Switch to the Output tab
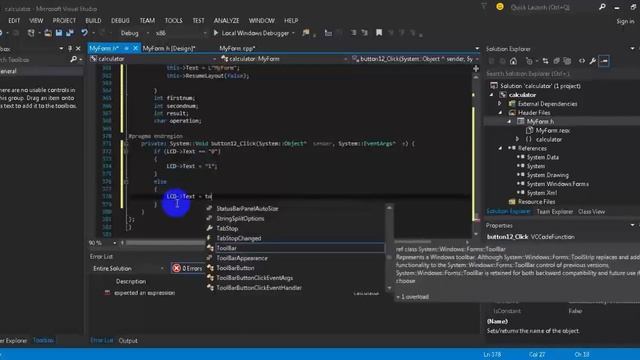 (128, 340)
